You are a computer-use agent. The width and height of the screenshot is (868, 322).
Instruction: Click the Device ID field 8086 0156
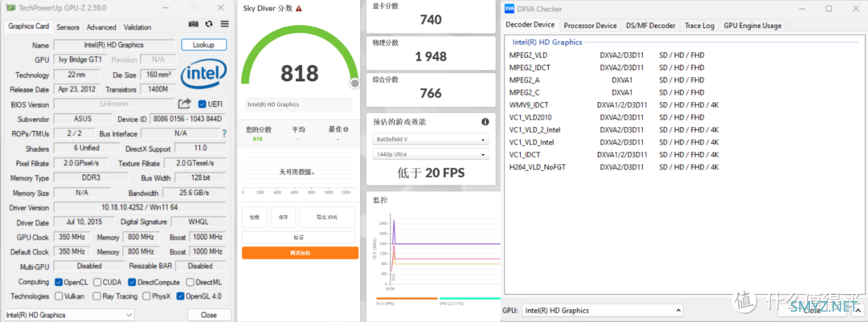click(x=187, y=119)
